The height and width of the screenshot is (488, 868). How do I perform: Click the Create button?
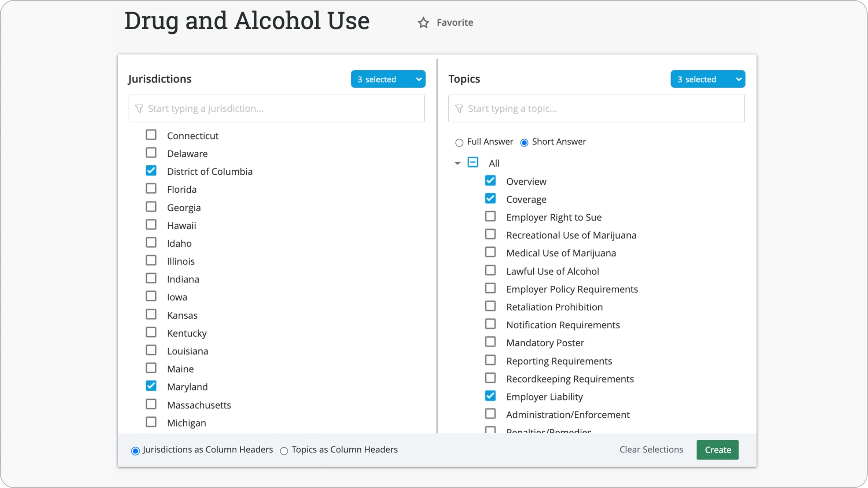pyautogui.click(x=717, y=450)
